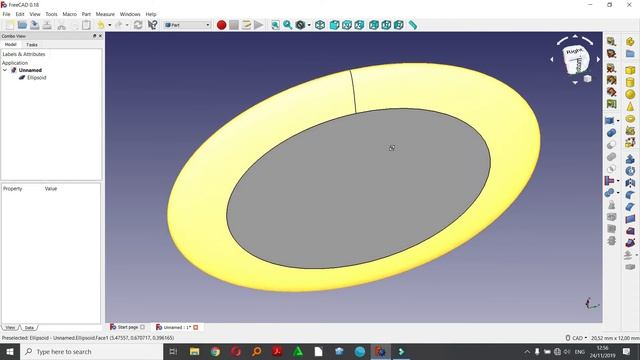Switch to the Tasks tab
This screenshot has width=640, height=360.
click(x=31, y=44)
